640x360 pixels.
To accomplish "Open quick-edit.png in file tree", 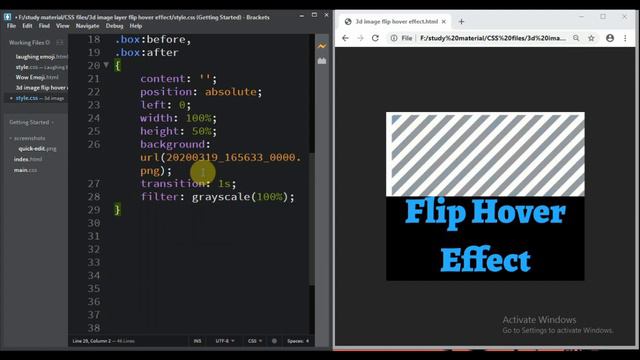I will (37, 149).
